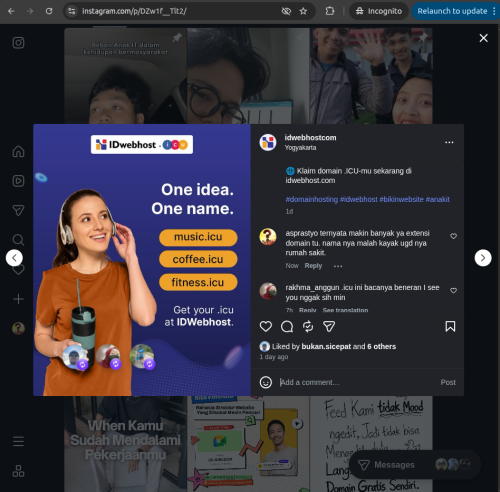Open the Beban Anak IT post thumbnail
The image size is (500, 492).
(x=125, y=76)
